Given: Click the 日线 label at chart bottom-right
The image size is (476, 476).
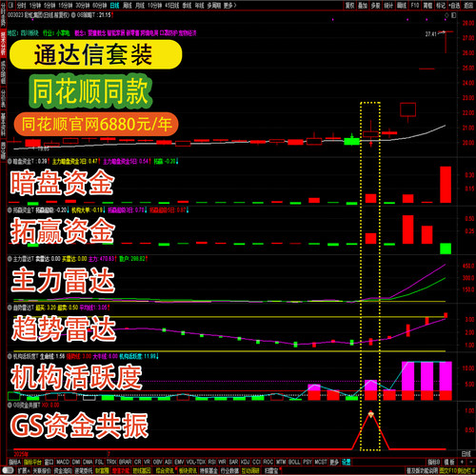Looking at the screenshot, I should [466, 453].
